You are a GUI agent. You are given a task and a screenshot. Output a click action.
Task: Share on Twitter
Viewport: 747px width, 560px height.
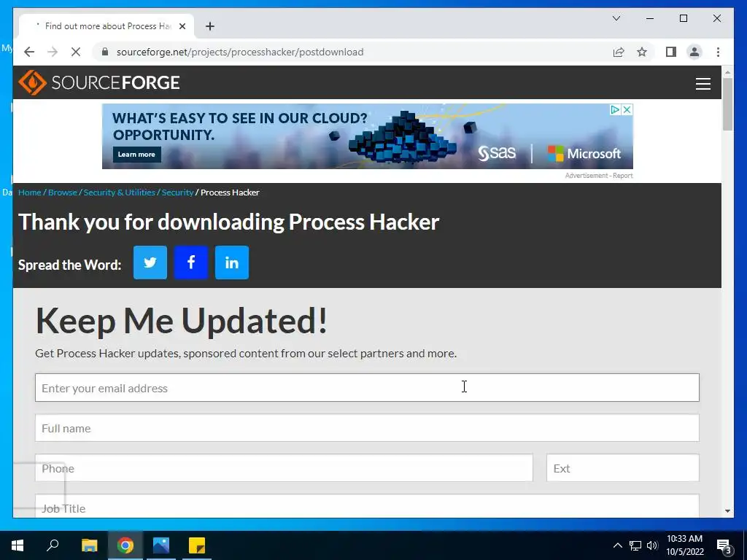tap(150, 262)
